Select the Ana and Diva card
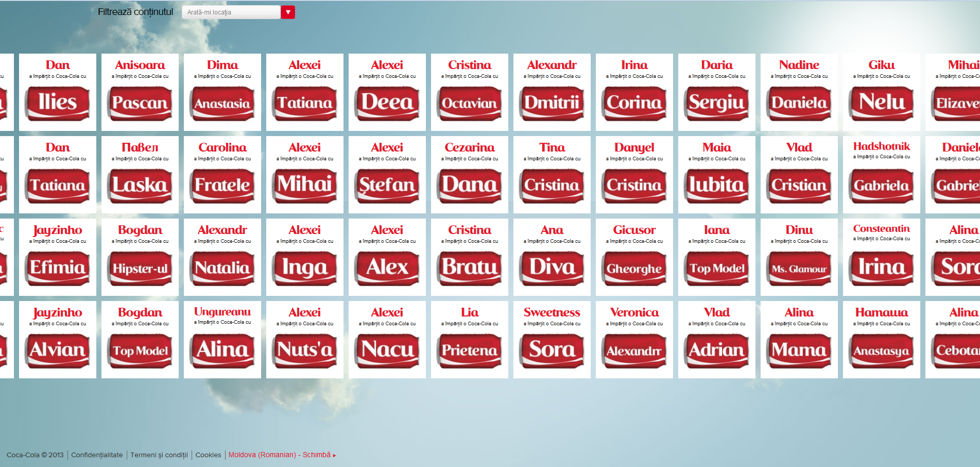Screen dimensions: 980x467 [552, 257]
